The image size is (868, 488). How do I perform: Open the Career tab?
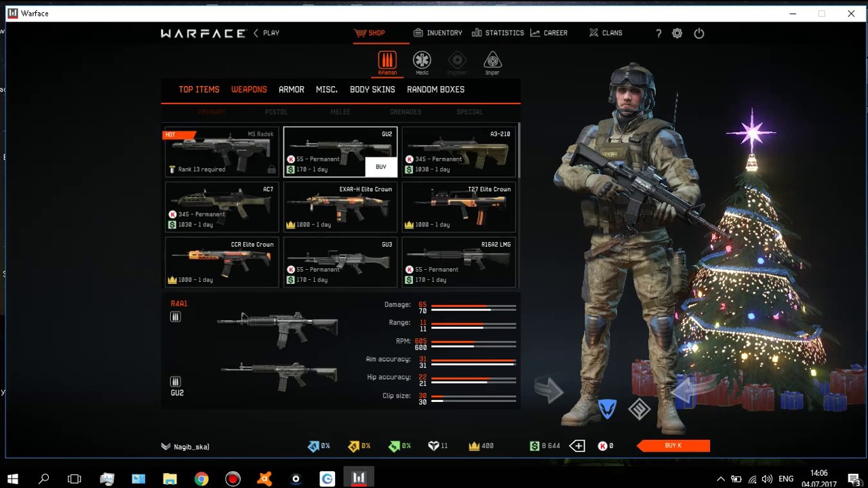(x=549, y=33)
